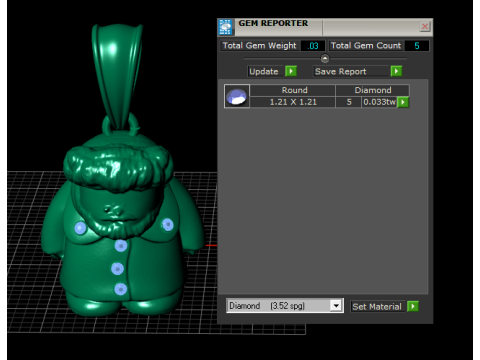The width and height of the screenshot is (480, 360).
Task: Click the Gem Reporter panel icon
Action: click(x=226, y=27)
